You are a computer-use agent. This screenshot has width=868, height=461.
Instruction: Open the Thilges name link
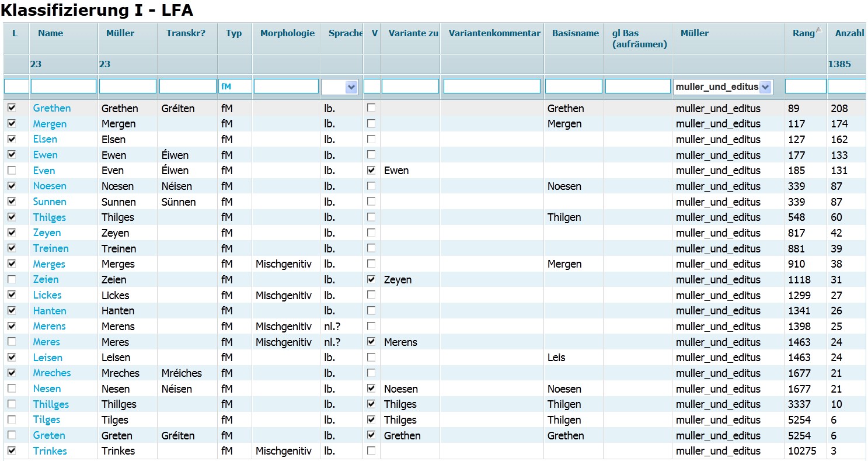click(50, 217)
